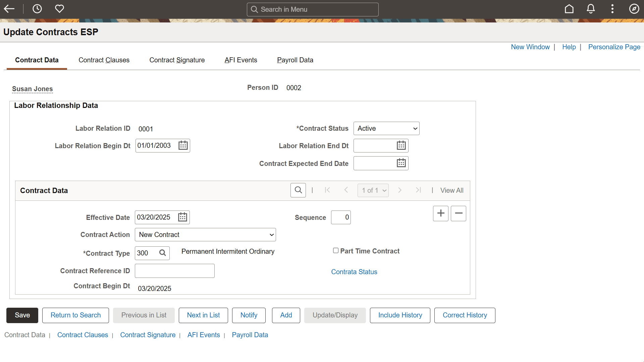Switch to the Payroll Data tab
The width and height of the screenshot is (644, 362).
[295, 60]
